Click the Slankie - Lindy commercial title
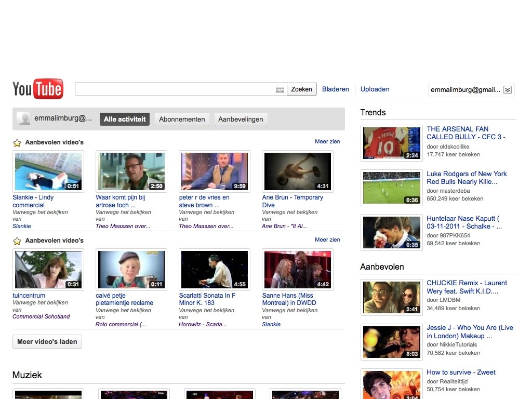The width and height of the screenshot is (532, 399). pyautogui.click(x=33, y=201)
